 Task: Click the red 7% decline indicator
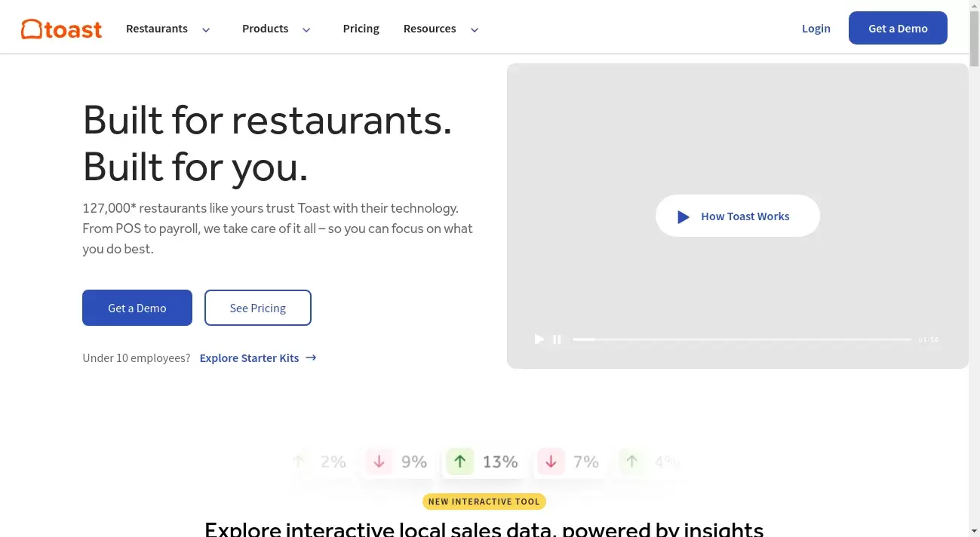coord(551,461)
